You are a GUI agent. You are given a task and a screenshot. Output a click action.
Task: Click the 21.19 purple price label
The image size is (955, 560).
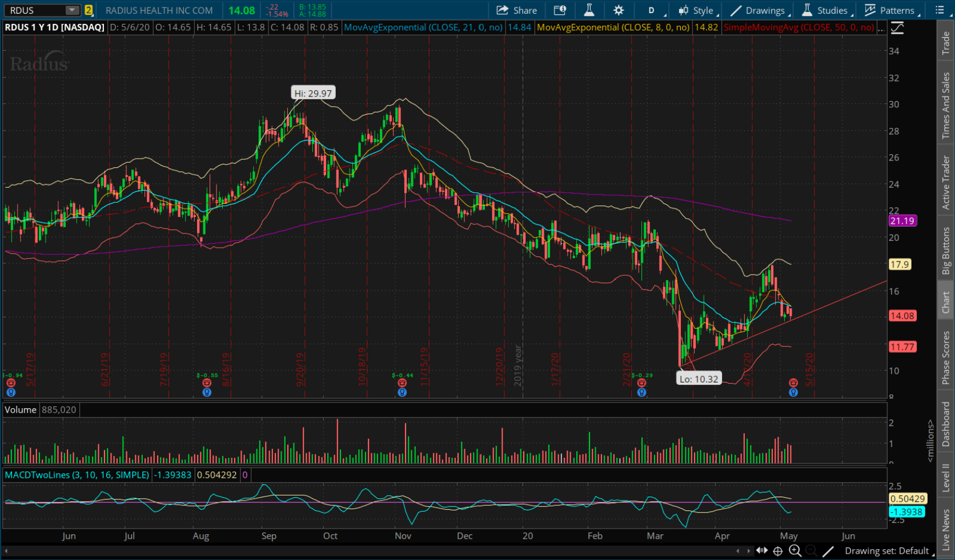(x=902, y=221)
